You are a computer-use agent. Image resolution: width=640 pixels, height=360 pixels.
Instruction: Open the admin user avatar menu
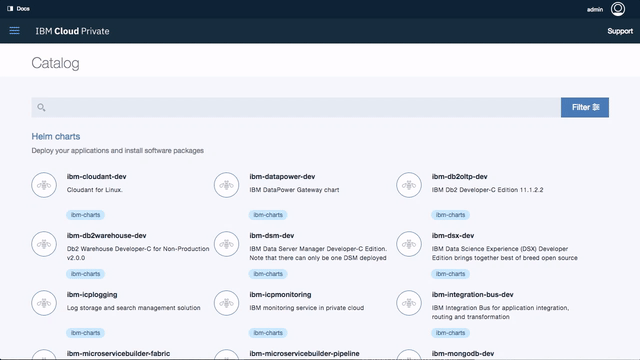618,9
